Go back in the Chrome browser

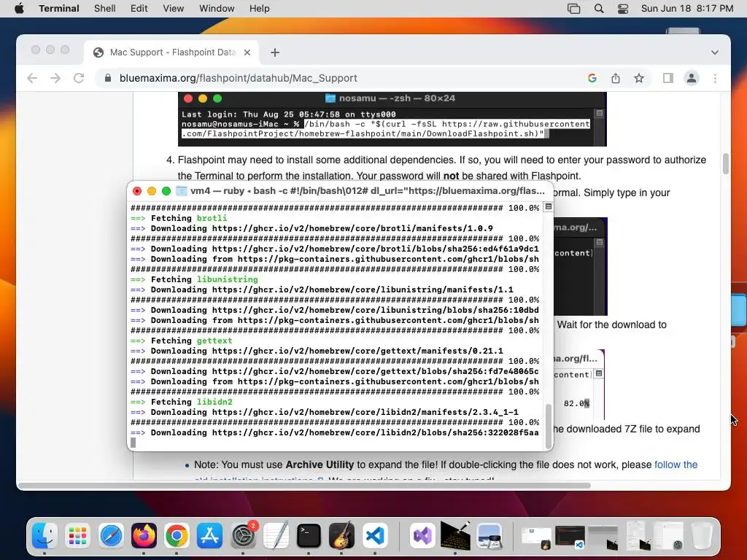click(x=32, y=78)
